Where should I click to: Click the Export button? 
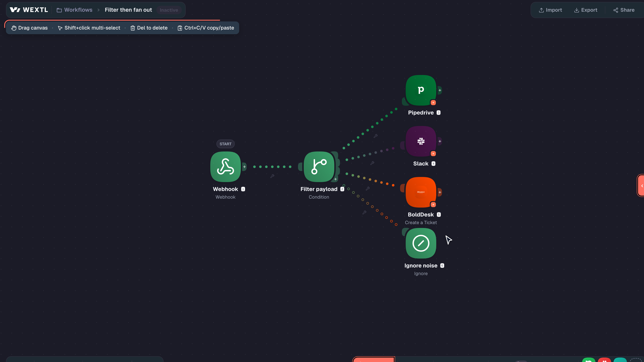tap(586, 10)
